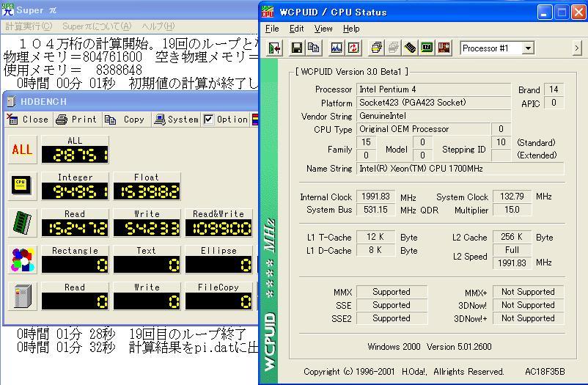Click the Socket423 (PGA423 Socket) platform field

tap(433, 103)
